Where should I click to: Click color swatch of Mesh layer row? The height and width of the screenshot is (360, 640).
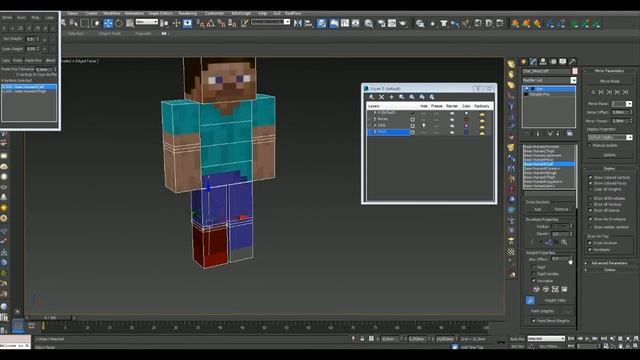click(466, 132)
